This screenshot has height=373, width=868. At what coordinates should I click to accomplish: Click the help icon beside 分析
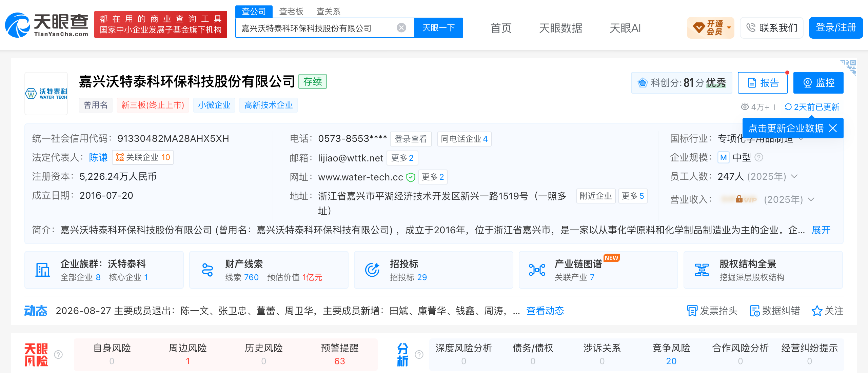click(x=419, y=354)
